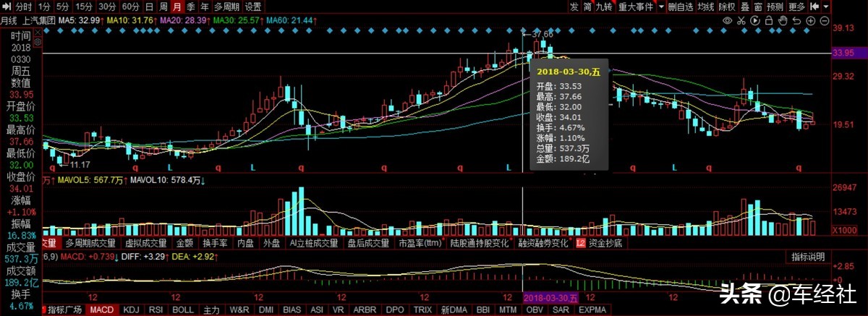868x316 pixels.
Task: Toggle the padlock lock icon
Action: click(768, 21)
